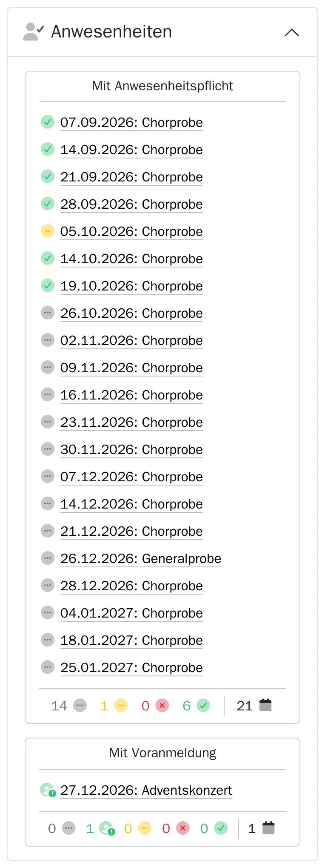325x868 pixels.
Task: Click grey pending icon beside 26.10.2026 Chorprobe
Action: [48, 313]
